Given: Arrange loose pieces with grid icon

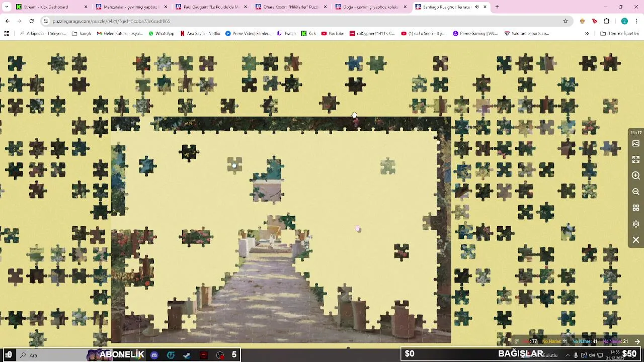Looking at the screenshot, I should 636,208.
